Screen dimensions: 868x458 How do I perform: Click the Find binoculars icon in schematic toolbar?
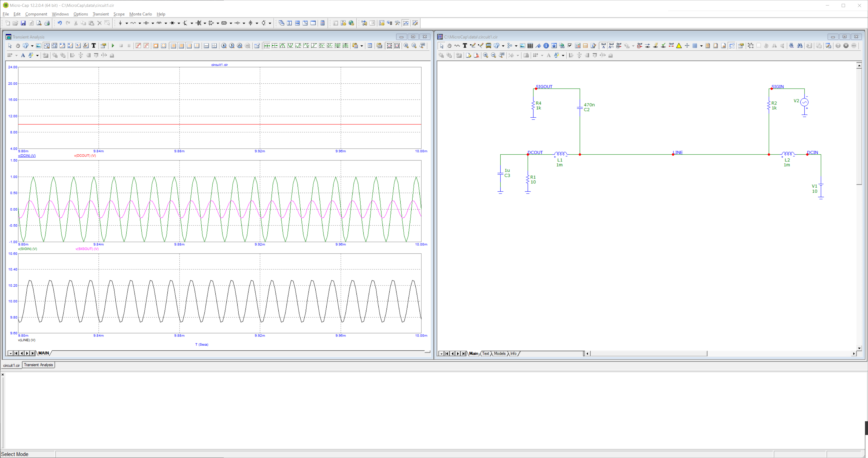(x=800, y=46)
